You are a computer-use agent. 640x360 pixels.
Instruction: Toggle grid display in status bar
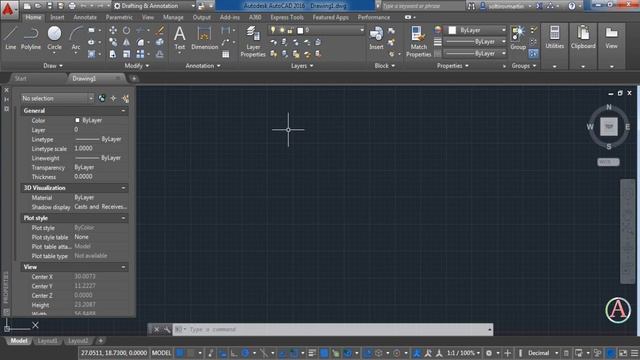180,353
